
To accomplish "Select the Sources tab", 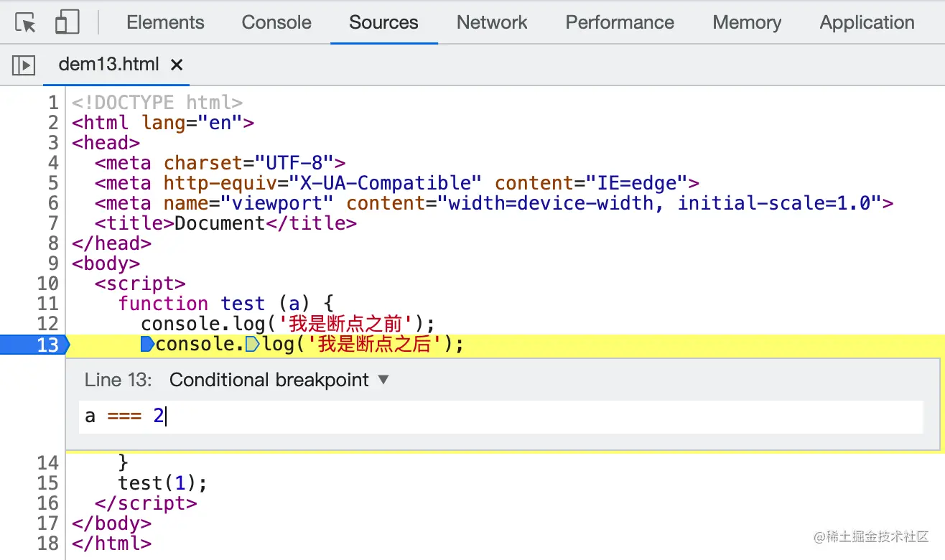I will click(383, 22).
